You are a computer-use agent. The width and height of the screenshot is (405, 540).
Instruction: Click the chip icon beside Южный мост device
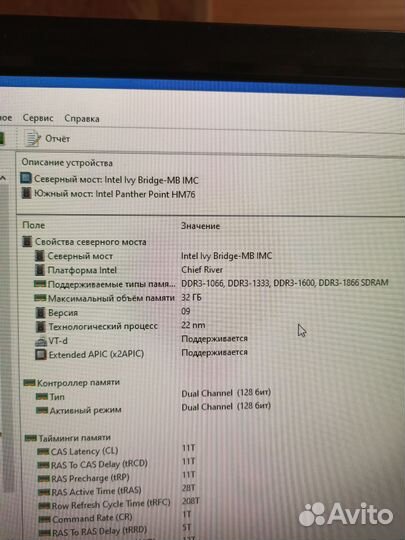[x=26, y=193]
